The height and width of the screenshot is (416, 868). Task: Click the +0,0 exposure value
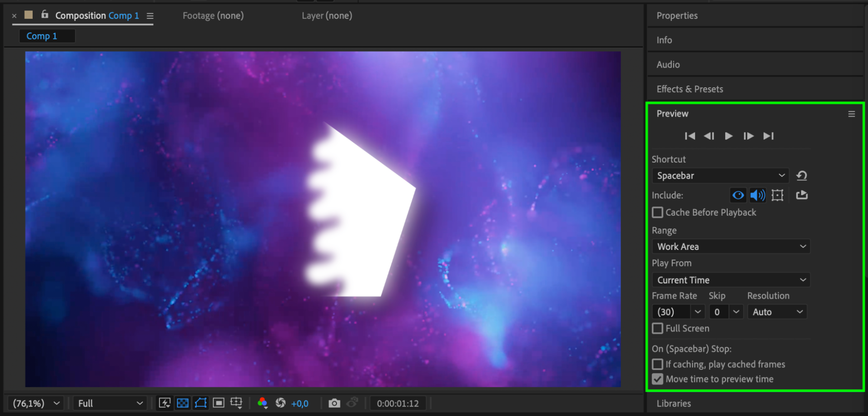300,403
